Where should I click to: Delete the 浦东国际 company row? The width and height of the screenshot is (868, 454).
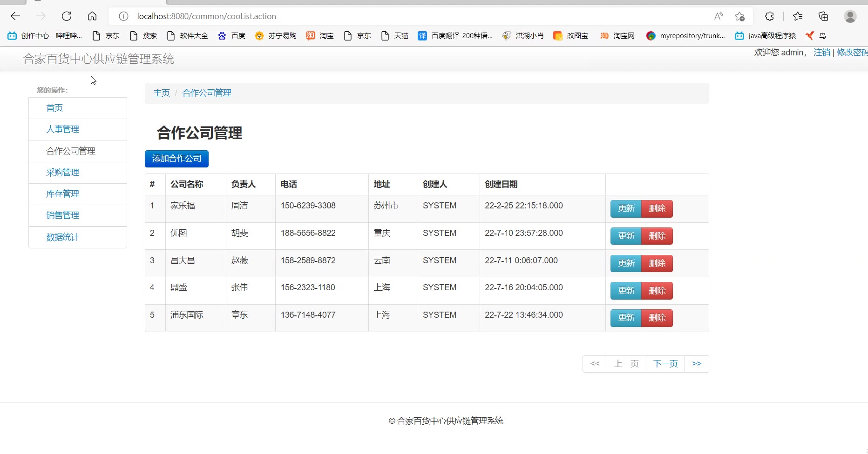(657, 318)
